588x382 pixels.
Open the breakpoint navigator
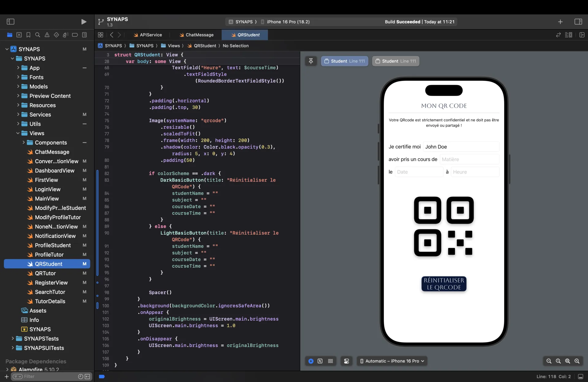[75, 35]
